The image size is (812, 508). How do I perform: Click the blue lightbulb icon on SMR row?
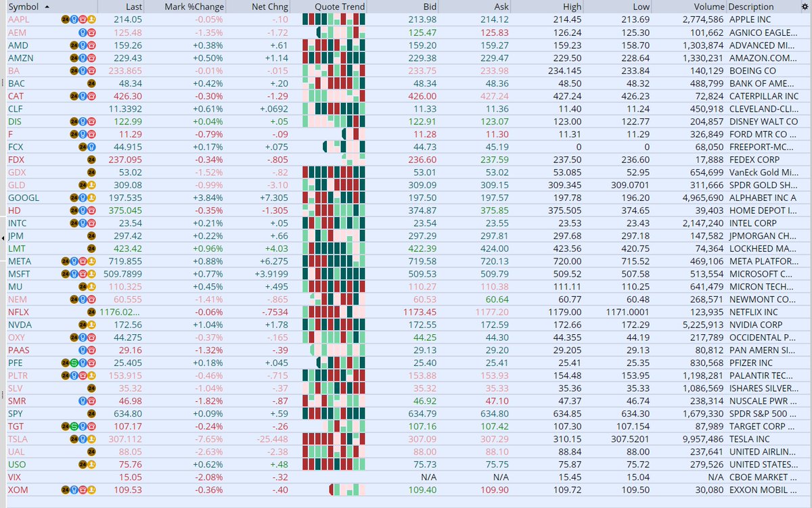tap(82, 401)
